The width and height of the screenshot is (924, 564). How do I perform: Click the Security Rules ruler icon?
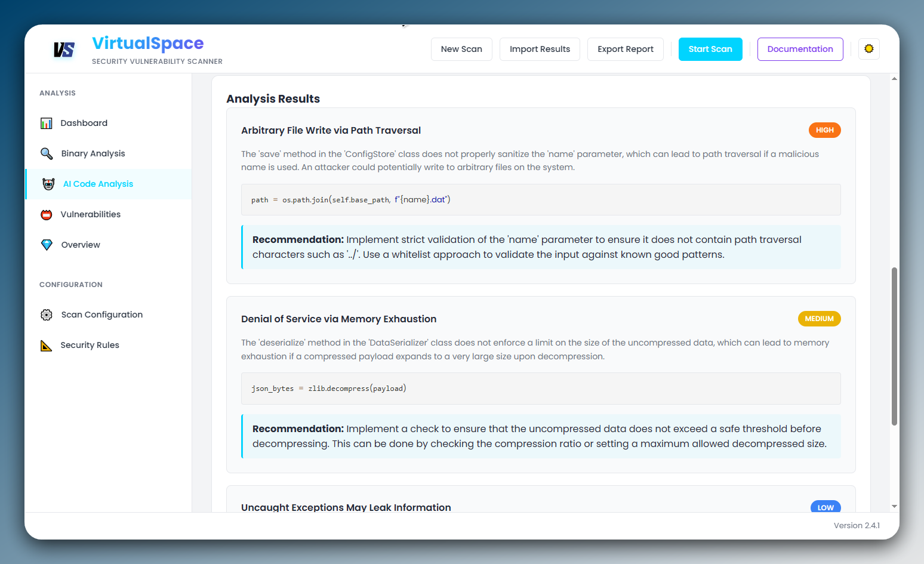tap(47, 345)
